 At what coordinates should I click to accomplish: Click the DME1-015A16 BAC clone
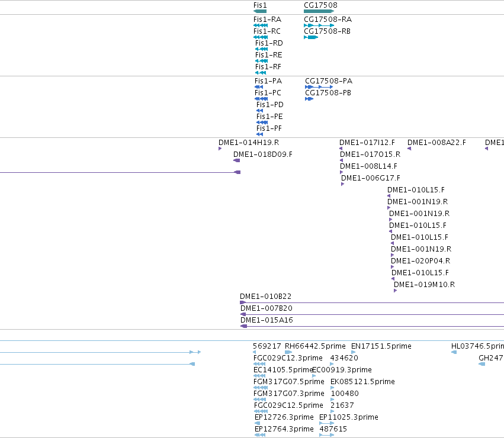[372, 327]
